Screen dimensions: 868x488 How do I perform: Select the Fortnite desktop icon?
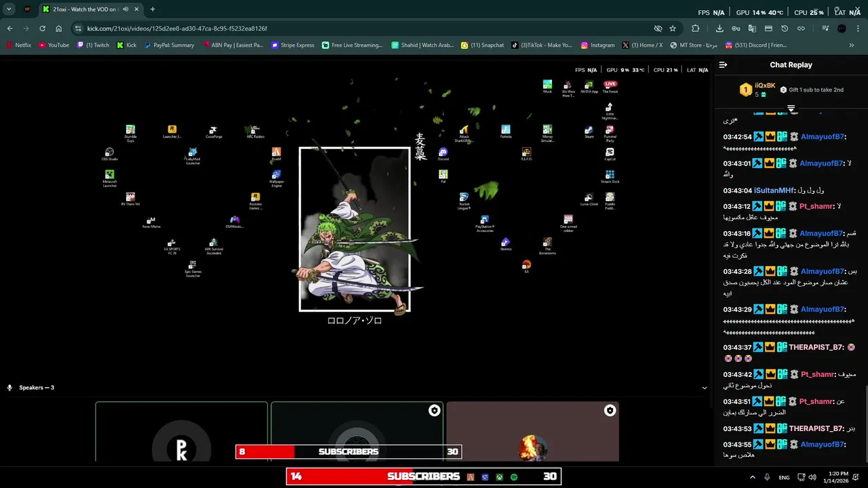505,131
